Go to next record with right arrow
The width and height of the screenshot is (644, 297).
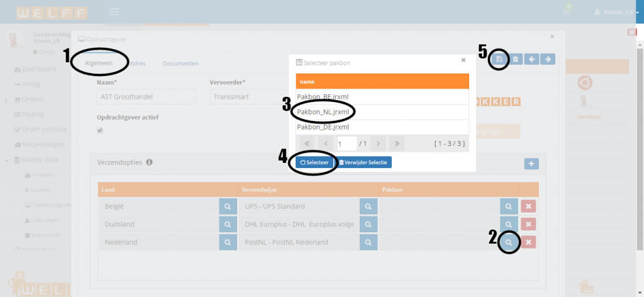548,59
